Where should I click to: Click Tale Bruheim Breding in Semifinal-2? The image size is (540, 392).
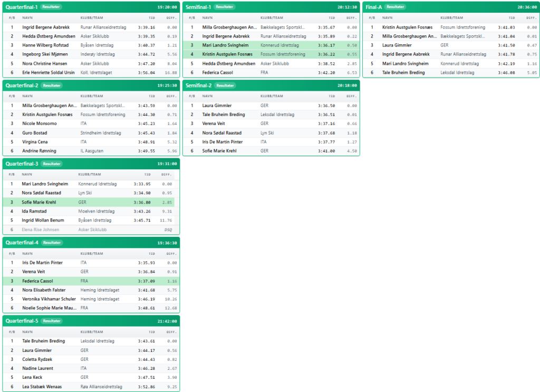[224, 114]
